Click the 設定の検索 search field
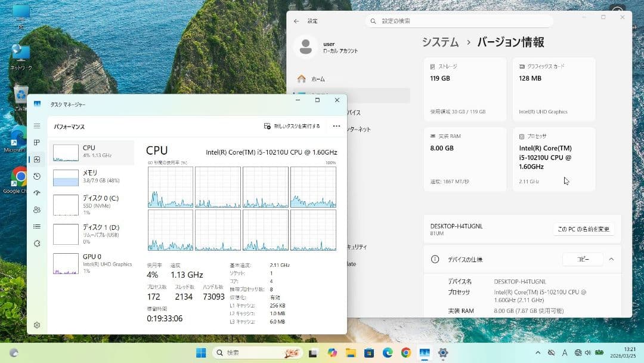Screen dimensions: 644x363 click(459, 20)
